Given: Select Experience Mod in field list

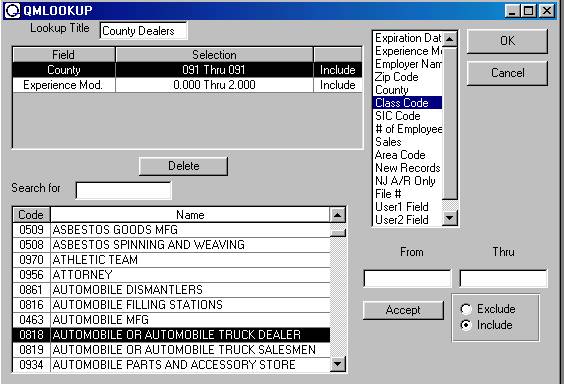Looking at the screenshot, I should pyautogui.click(x=408, y=51).
